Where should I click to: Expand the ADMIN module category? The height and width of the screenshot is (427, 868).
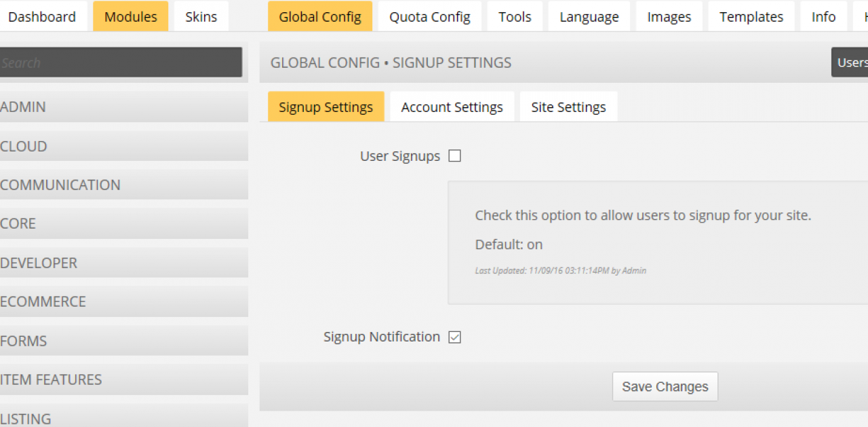[x=122, y=107]
